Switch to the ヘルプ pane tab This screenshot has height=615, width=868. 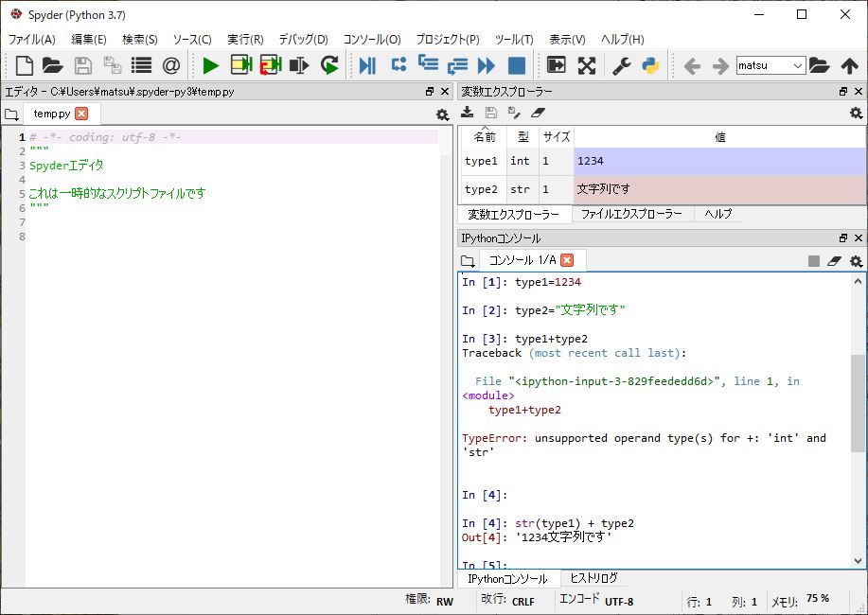click(718, 214)
